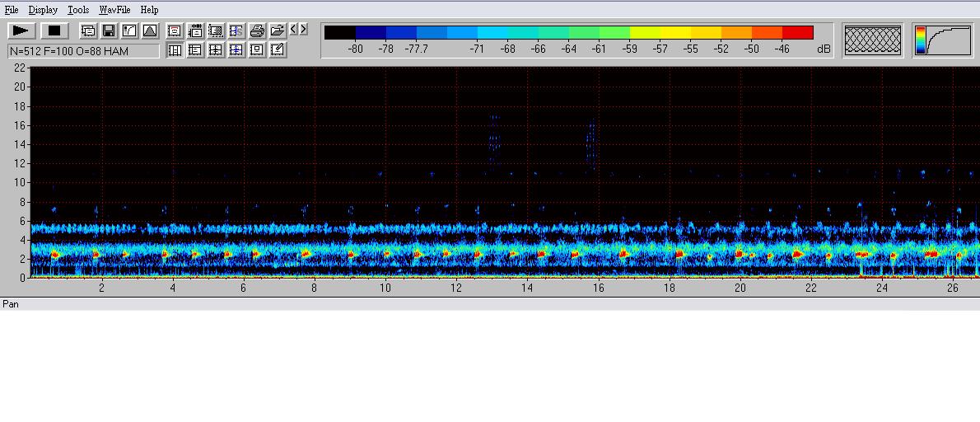This screenshot has height=422, width=980.
Task: Click the floppy disk Save icon
Action: click(109, 30)
